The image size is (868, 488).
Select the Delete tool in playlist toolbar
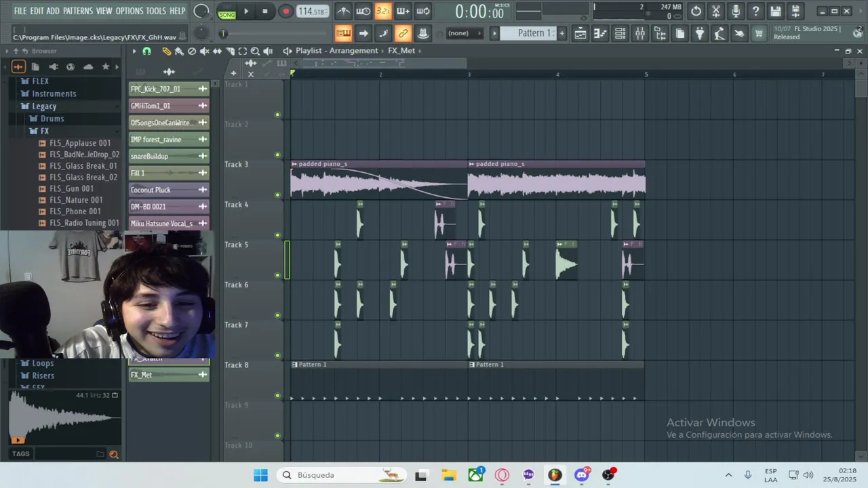pyautogui.click(x=192, y=51)
